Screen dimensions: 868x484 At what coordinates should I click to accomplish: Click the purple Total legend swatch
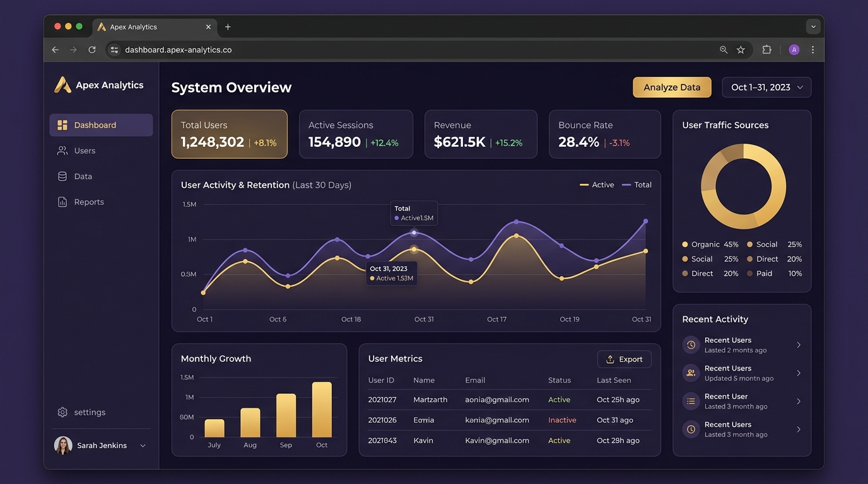coord(626,185)
